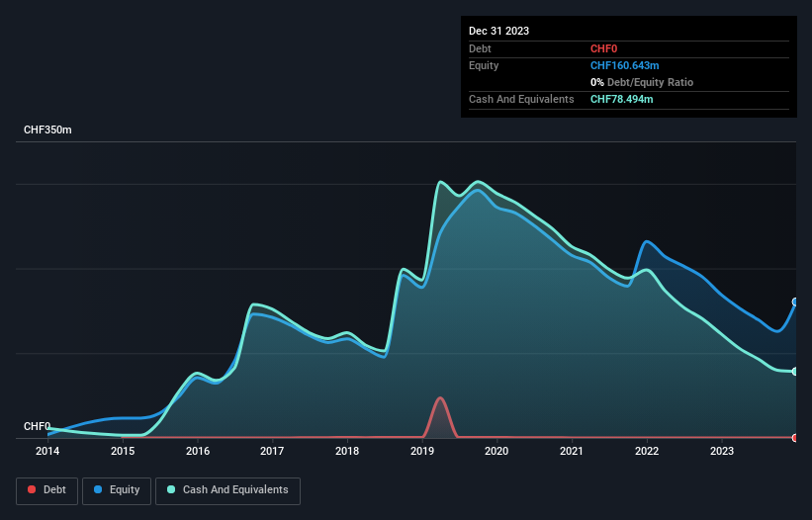Click the red CHF0 debt value
Viewport: 812px width, 520px height.
[604, 48]
